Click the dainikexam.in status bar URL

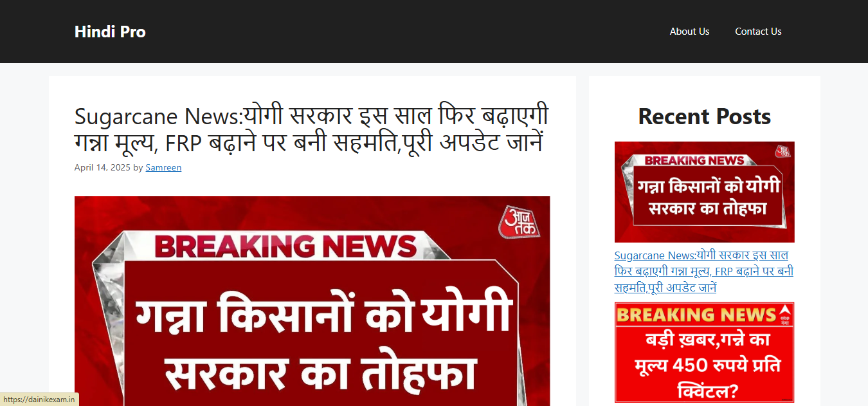(x=39, y=400)
